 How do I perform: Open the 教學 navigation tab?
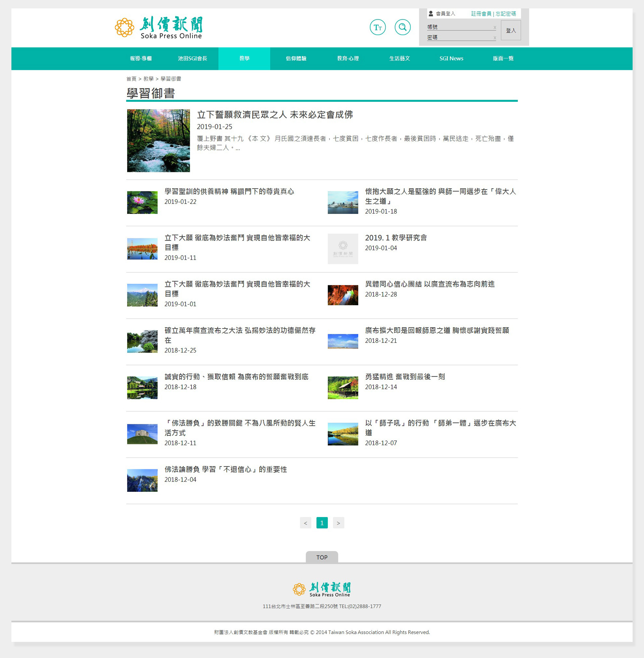tap(244, 58)
